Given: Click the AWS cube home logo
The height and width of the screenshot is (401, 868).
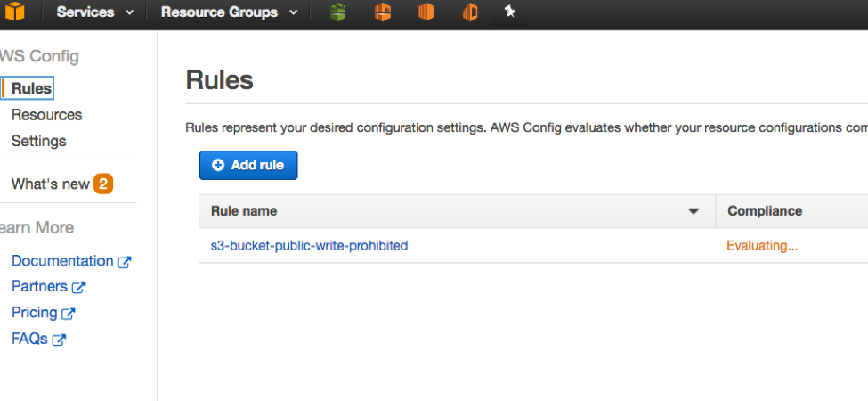Looking at the screenshot, I should (15, 12).
